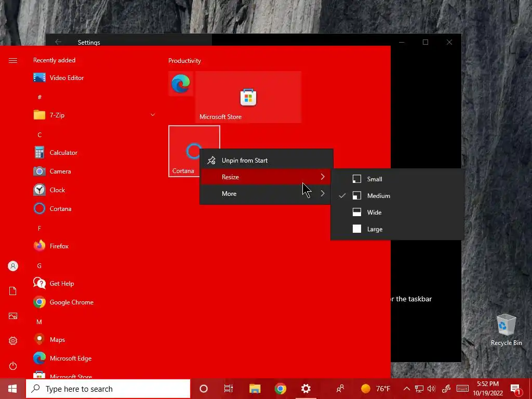
Task: Open the user account icon
Action: pyautogui.click(x=13, y=266)
